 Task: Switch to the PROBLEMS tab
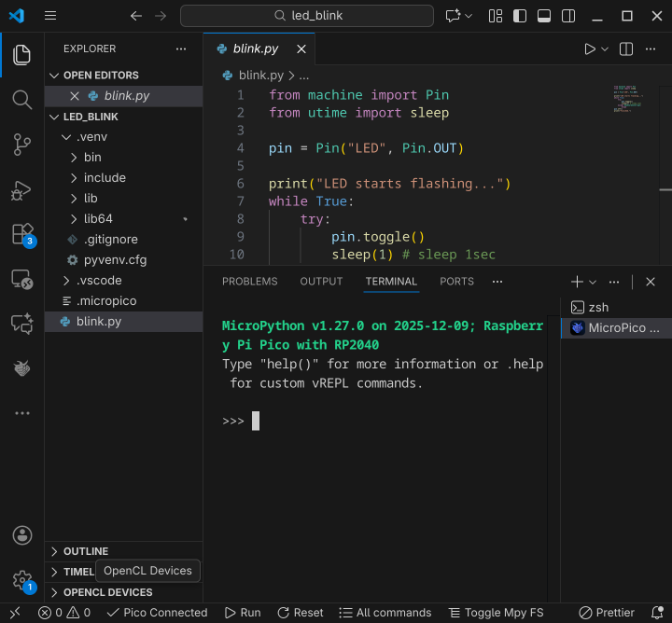point(249,282)
